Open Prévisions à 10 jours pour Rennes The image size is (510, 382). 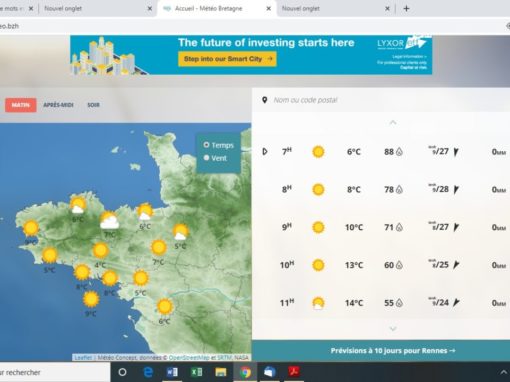[x=393, y=351]
